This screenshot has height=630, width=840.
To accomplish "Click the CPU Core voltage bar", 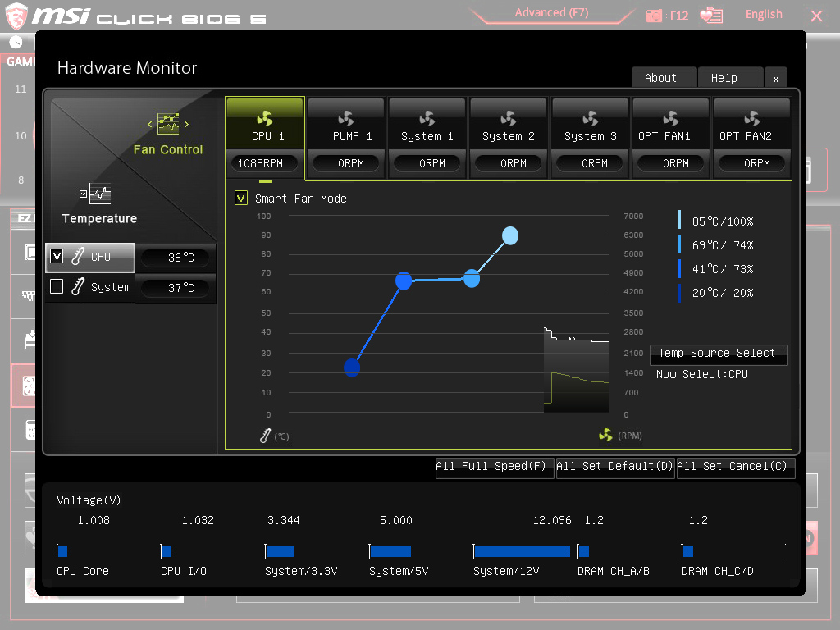I will [x=62, y=551].
